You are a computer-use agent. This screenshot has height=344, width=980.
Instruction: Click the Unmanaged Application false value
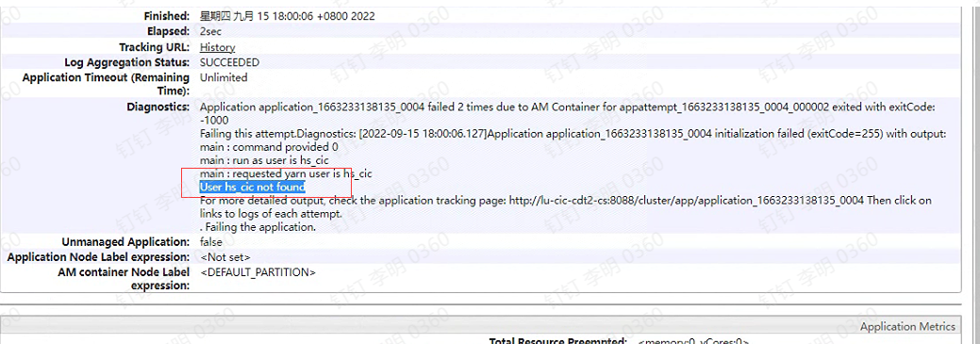coord(211,241)
